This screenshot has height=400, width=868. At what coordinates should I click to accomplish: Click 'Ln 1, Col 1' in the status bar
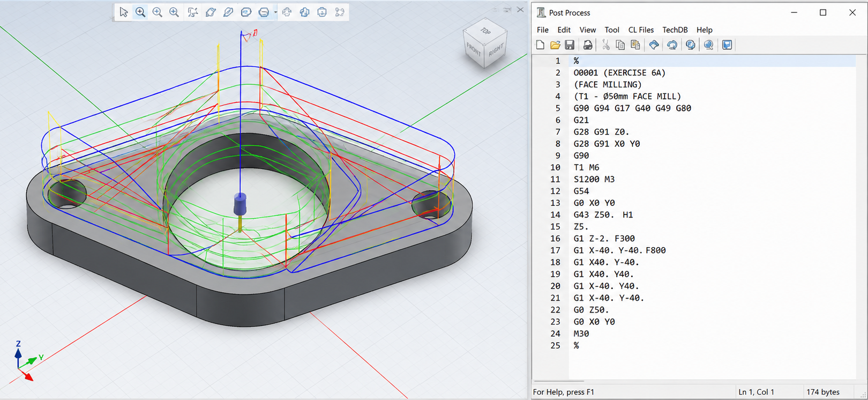click(756, 392)
